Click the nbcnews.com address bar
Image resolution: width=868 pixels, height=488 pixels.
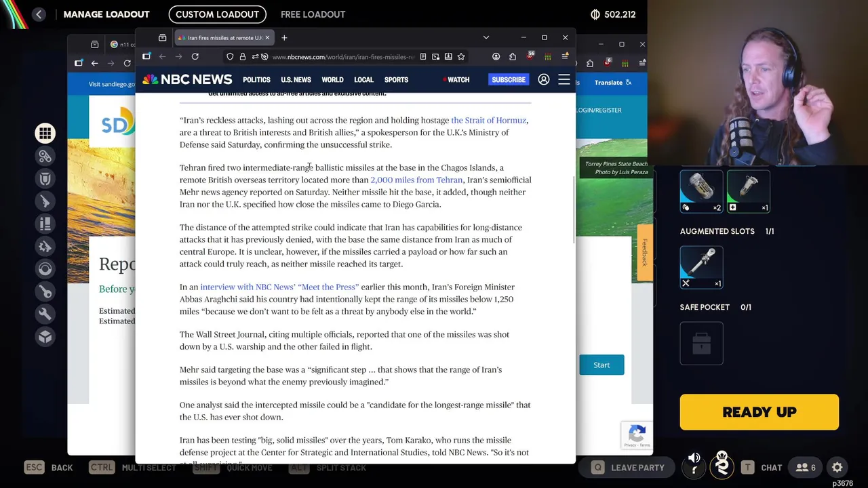(x=342, y=57)
